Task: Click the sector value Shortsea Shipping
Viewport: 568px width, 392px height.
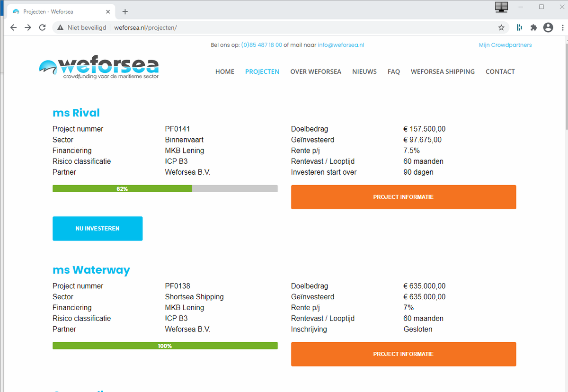Action: pyautogui.click(x=195, y=297)
